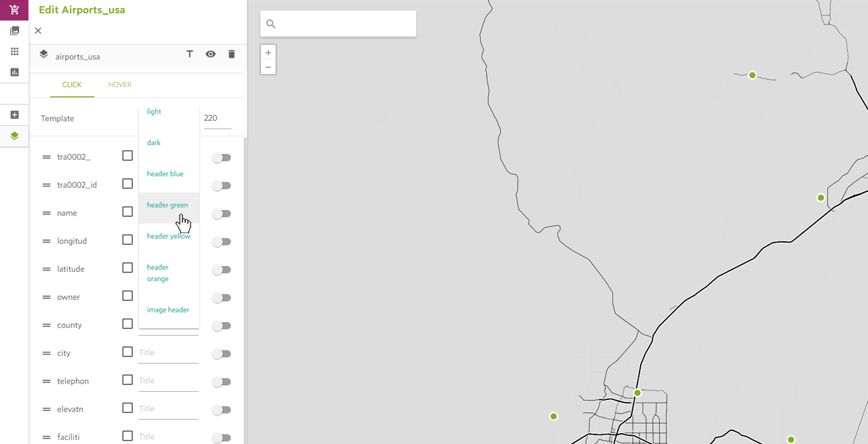Click the map search magnifier icon
This screenshot has height=444, width=868.
tap(271, 24)
